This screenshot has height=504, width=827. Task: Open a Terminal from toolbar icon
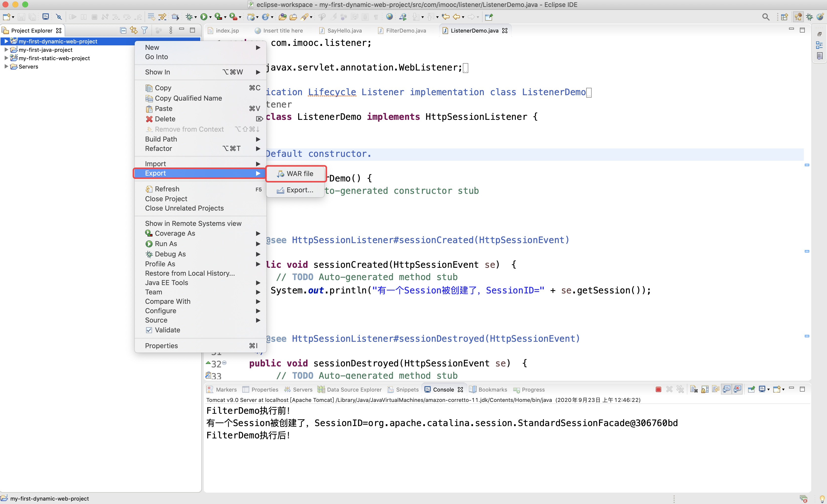pyautogui.click(x=45, y=17)
